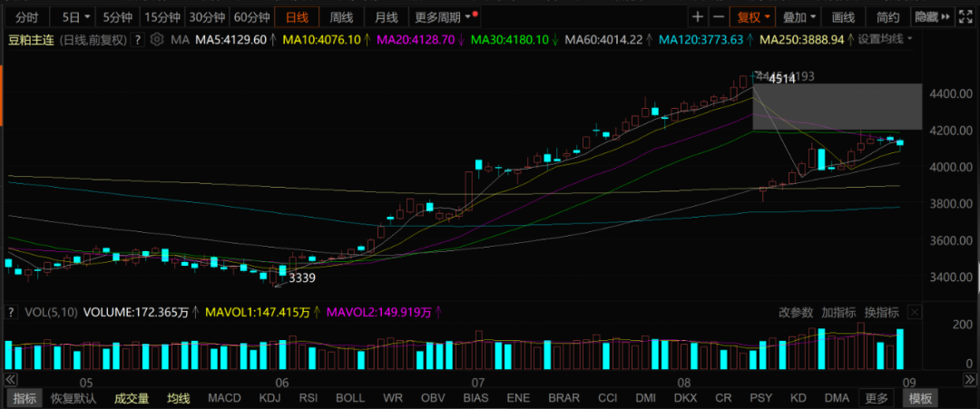980x409 pixels.
Task: Open the 复权 dropdown
Action: click(x=753, y=17)
